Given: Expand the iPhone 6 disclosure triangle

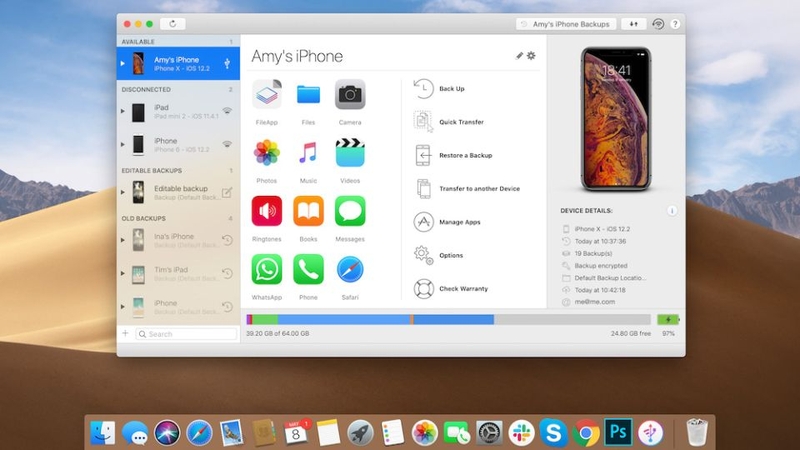Looking at the screenshot, I should 122,144.
